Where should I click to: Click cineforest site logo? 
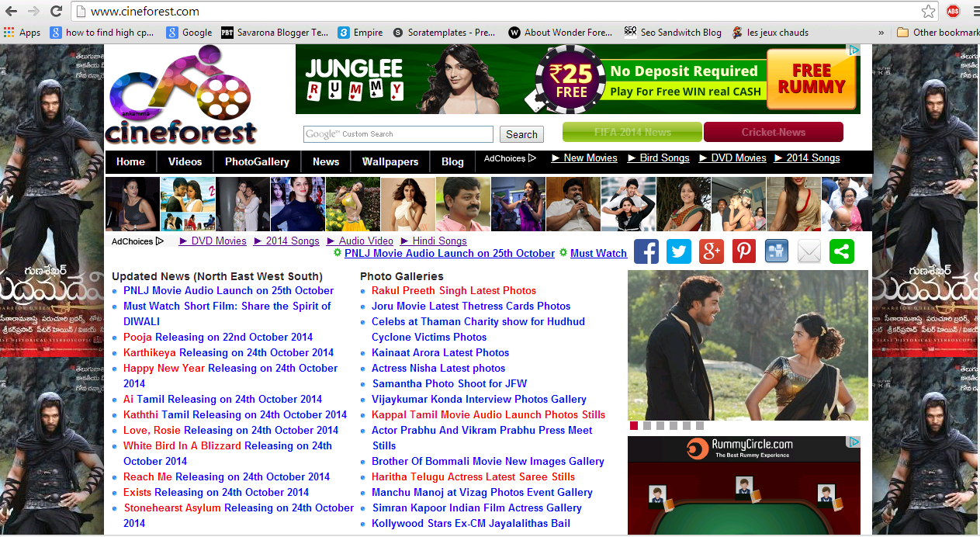(181, 95)
